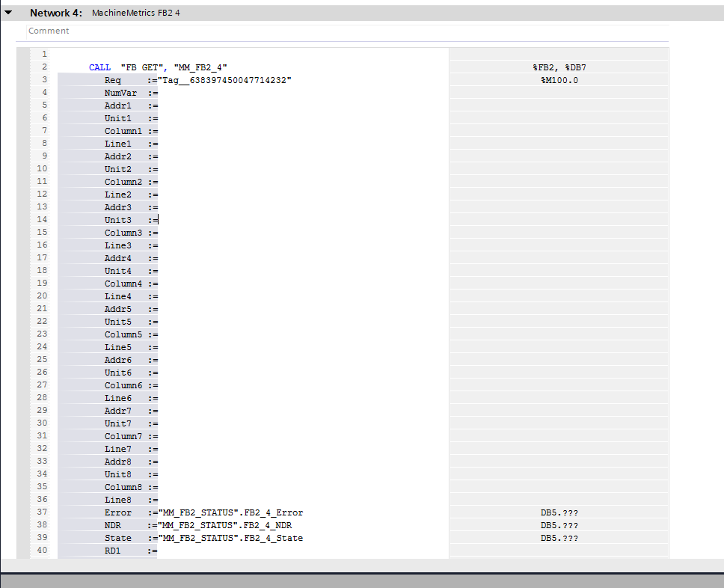This screenshot has width=724, height=588.
Task: Click the Comment field of Network 4
Action: [x=347, y=31]
